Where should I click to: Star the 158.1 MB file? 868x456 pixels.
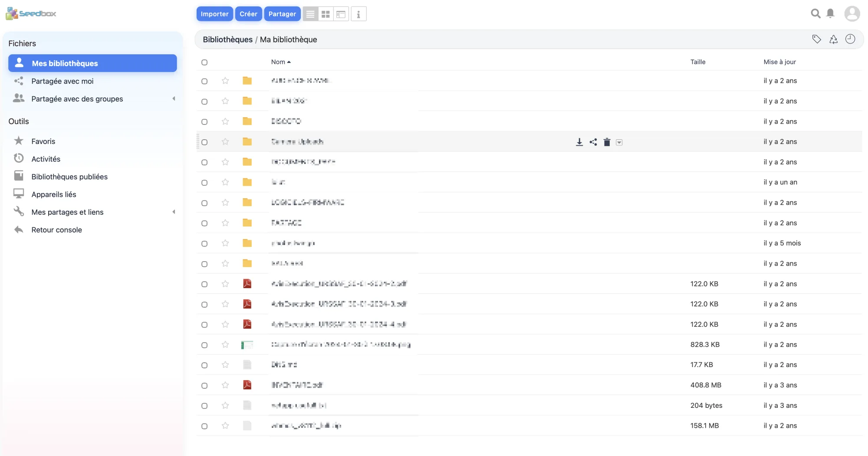(x=225, y=426)
